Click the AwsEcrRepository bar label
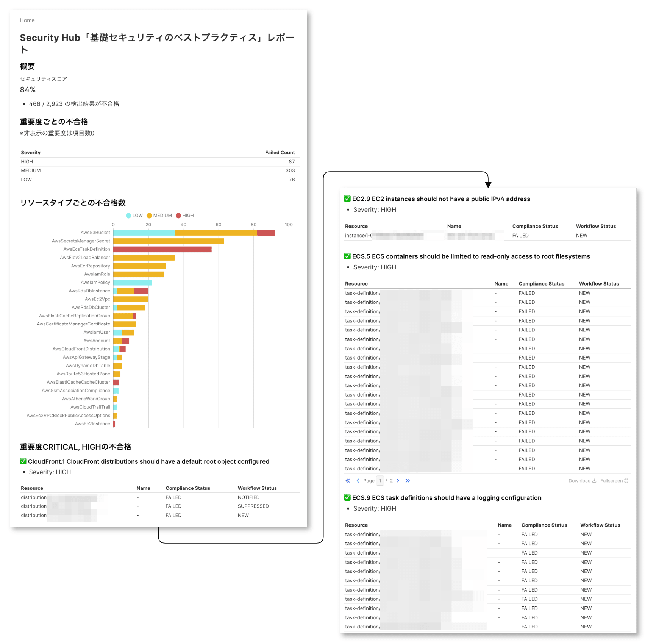The image size is (656, 644). pos(91,266)
